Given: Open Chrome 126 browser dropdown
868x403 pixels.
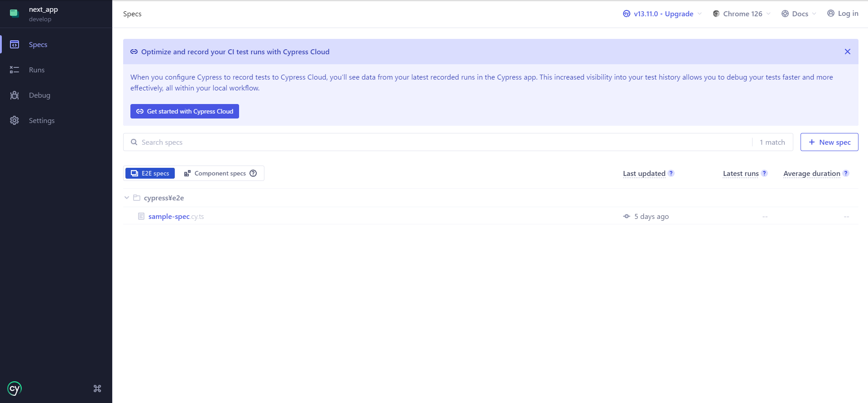Looking at the screenshot, I should pyautogui.click(x=742, y=14).
